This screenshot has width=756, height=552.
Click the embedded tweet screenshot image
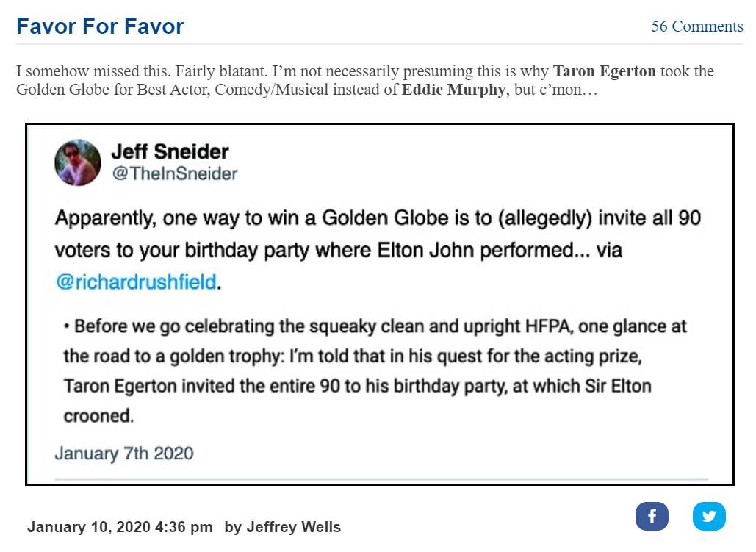[379, 304]
